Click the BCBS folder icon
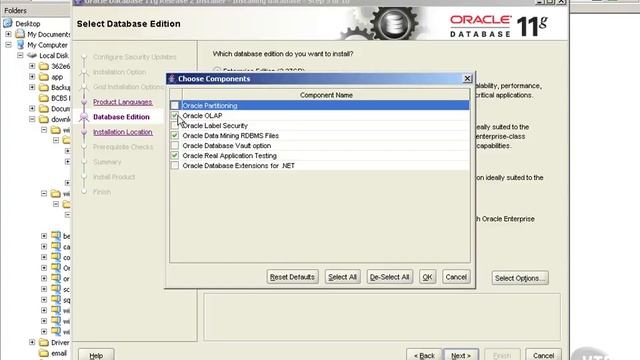The width and height of the screenshot is (640, 360). (44, 98)
